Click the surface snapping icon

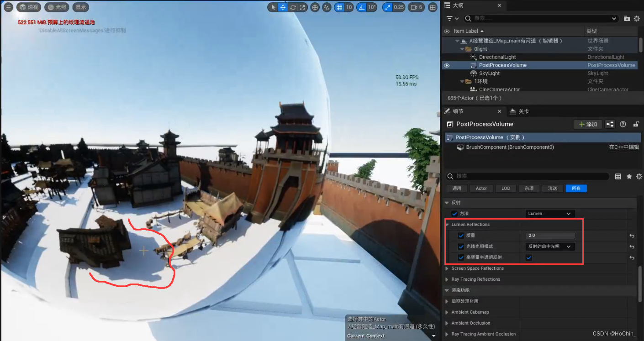[326, 7]
